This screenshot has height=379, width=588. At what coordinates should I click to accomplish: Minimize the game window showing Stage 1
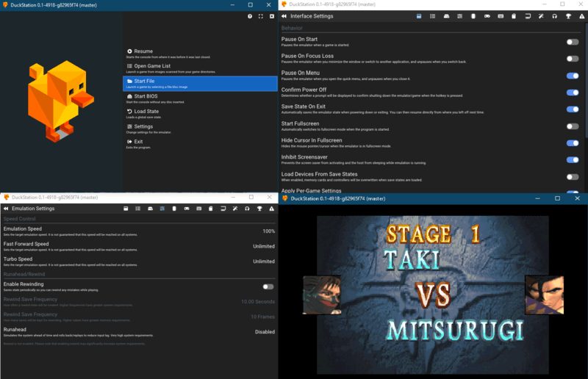pos(537,198)
